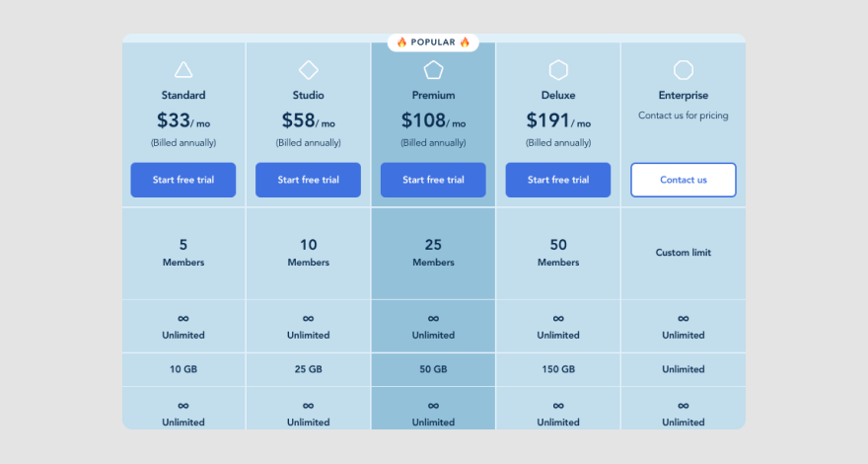Click the 25 Members cell
Viewport: 868px width, 464px height.
tap(433, 254)
